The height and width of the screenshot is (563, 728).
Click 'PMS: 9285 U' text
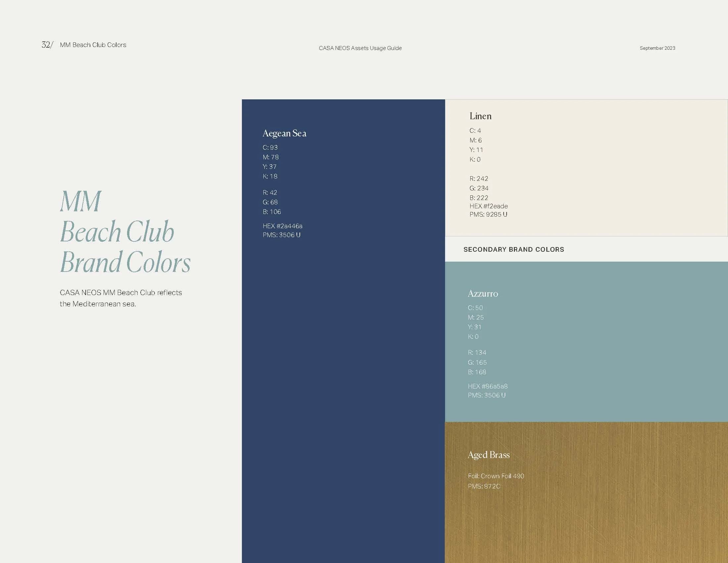click(488, 215)
